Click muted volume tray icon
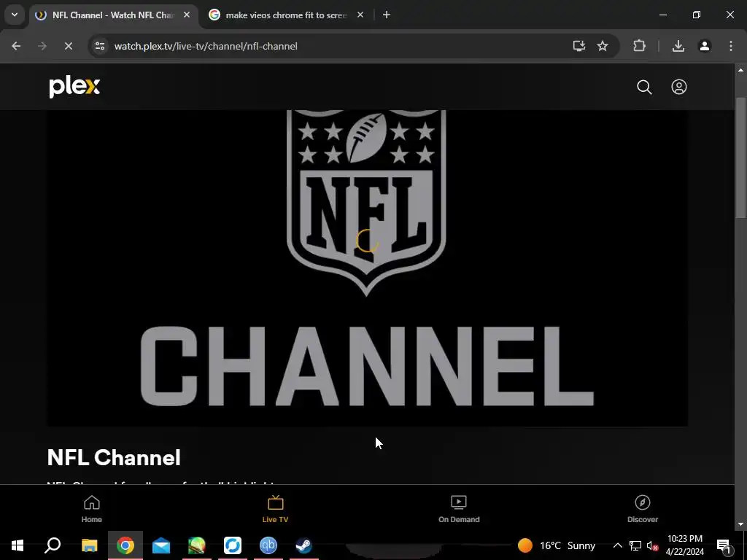747x560 pixels. pos(652,545)
